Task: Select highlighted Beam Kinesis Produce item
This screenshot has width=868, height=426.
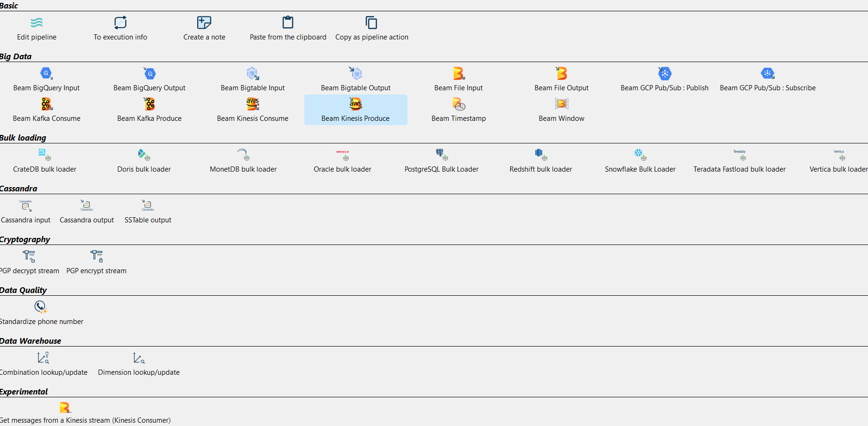Action: (x=356, y=110)
